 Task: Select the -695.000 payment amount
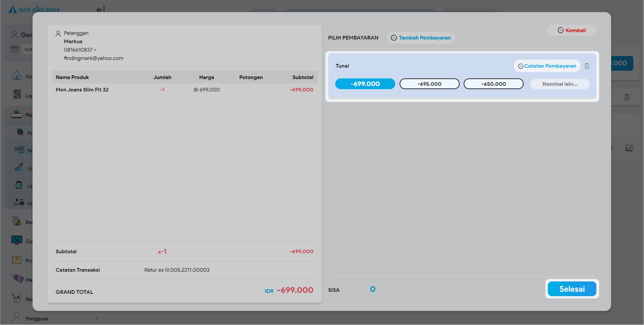pyautogui.click(x=429, y=84)
